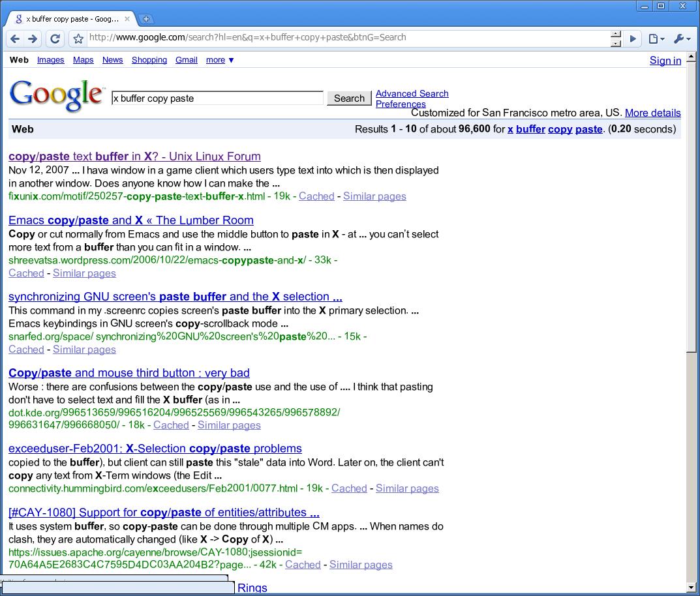
Task: Open Cached link for the connectivity.hummingbird.com result
Action: [x=349, y=488]
